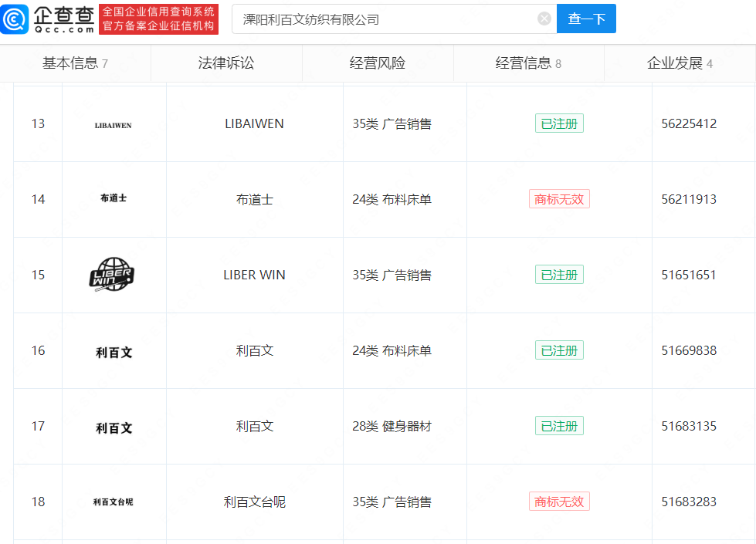
Task: Select the 企业发展 tab
Action: point(680,64)
